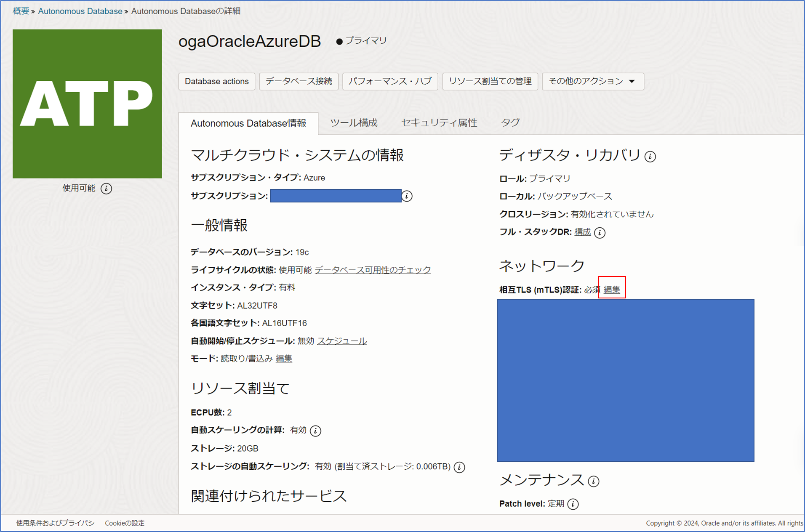
Task: Click the info icon next to 使用可能 status
Action: 107,189
